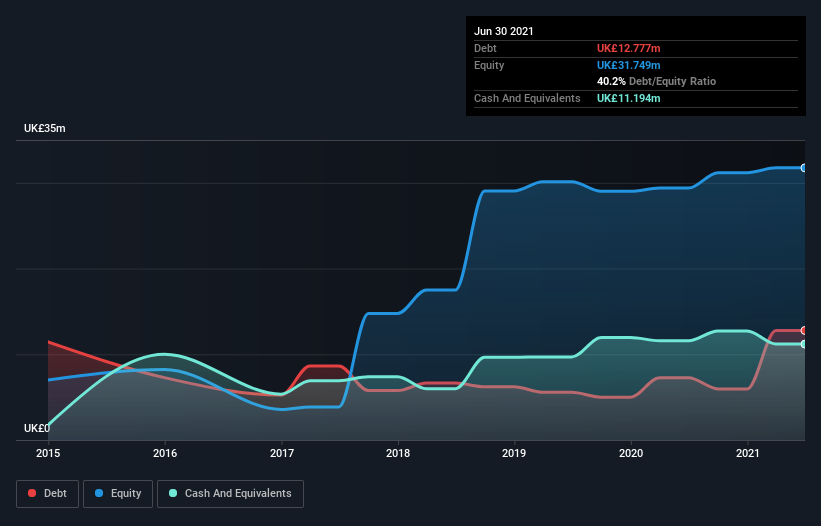Click the 2017 x-axis label
The width and height of the screenshot is (821, 526).
[x=282, y=453]
